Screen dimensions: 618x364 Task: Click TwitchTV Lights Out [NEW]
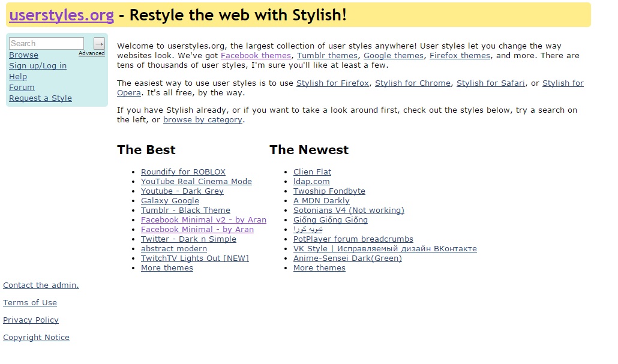coord(195,258)
